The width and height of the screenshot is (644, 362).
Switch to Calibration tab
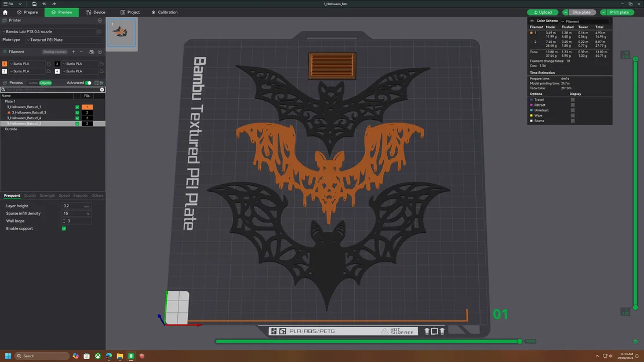tap(164, 12)
